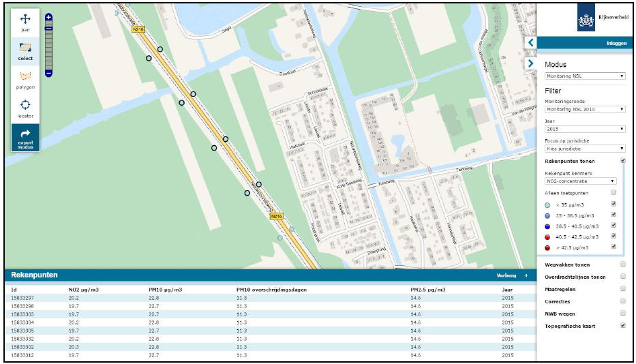Click the right chevron panel arrow

coord(530,63)
